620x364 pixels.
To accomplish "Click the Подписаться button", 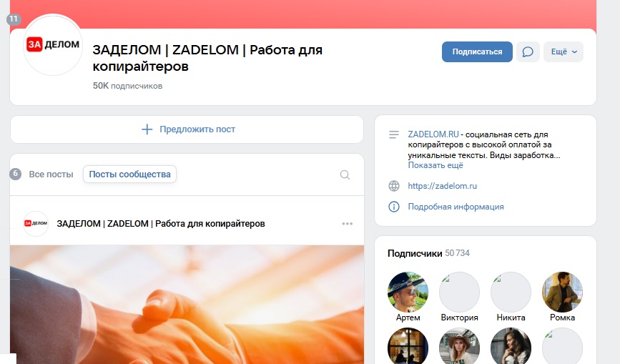I will 477,51.
